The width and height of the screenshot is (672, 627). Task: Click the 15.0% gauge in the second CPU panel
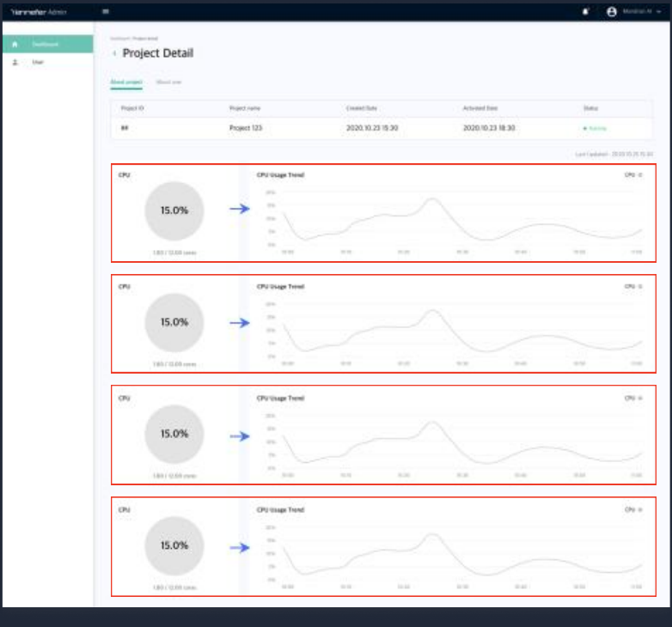click(174, 322)
